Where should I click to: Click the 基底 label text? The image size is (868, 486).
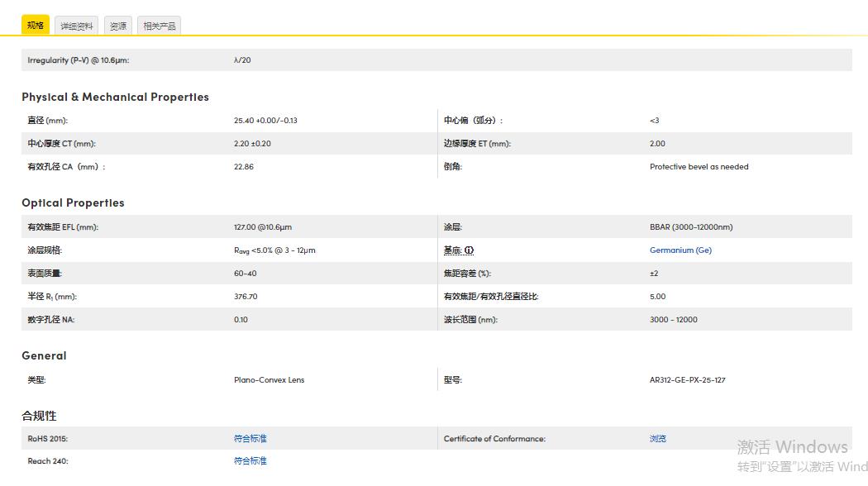pyautogui.click(x=452, y=250)
